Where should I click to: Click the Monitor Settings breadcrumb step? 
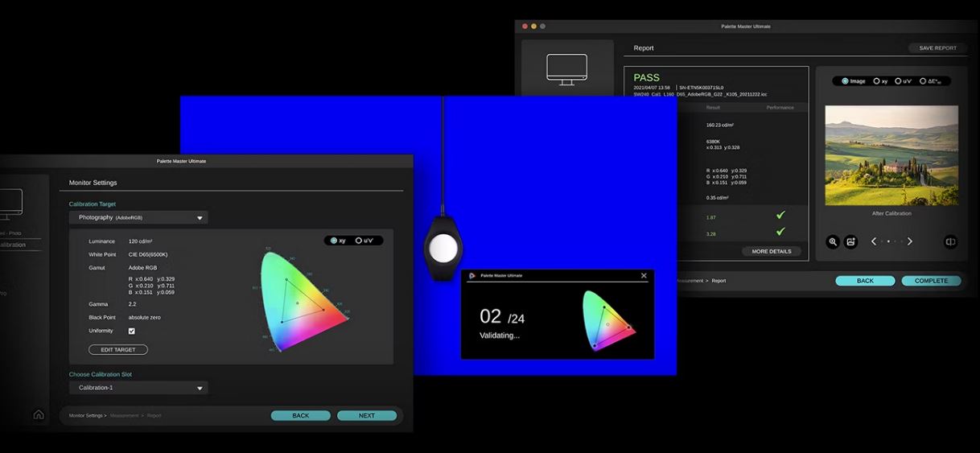point(87,416)
